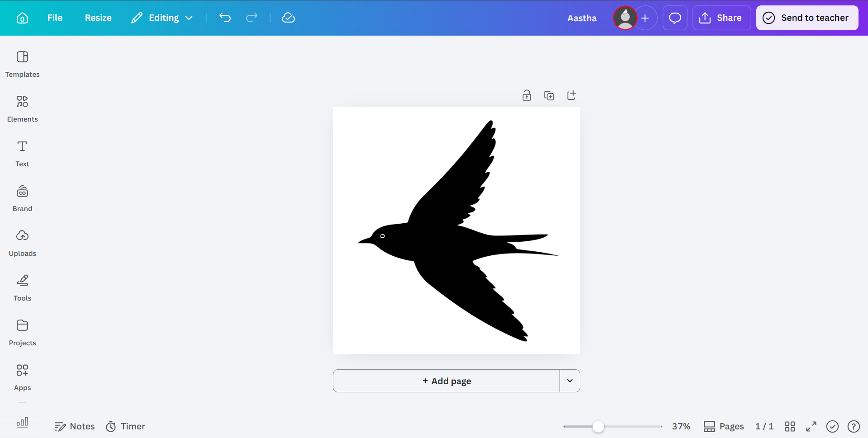Image resolution: width=868 pixels, height=438 pixels.
Task: Open the Text panel
Action: [x=22, y=154]
